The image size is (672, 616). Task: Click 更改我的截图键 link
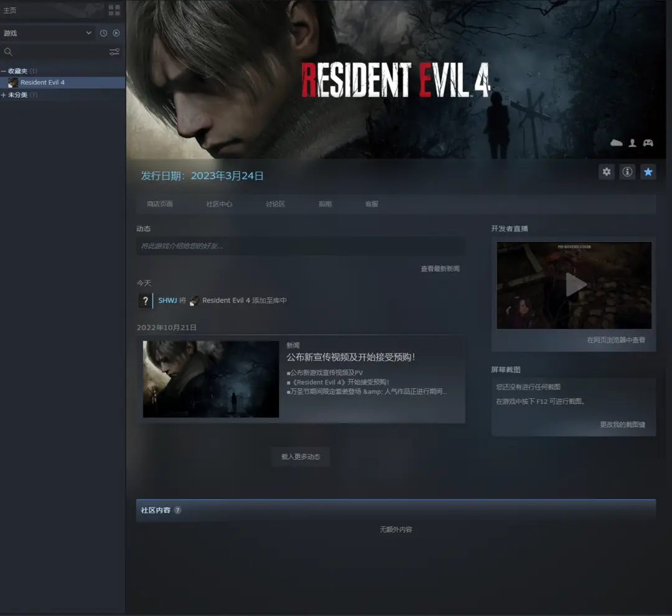(622, 424)
